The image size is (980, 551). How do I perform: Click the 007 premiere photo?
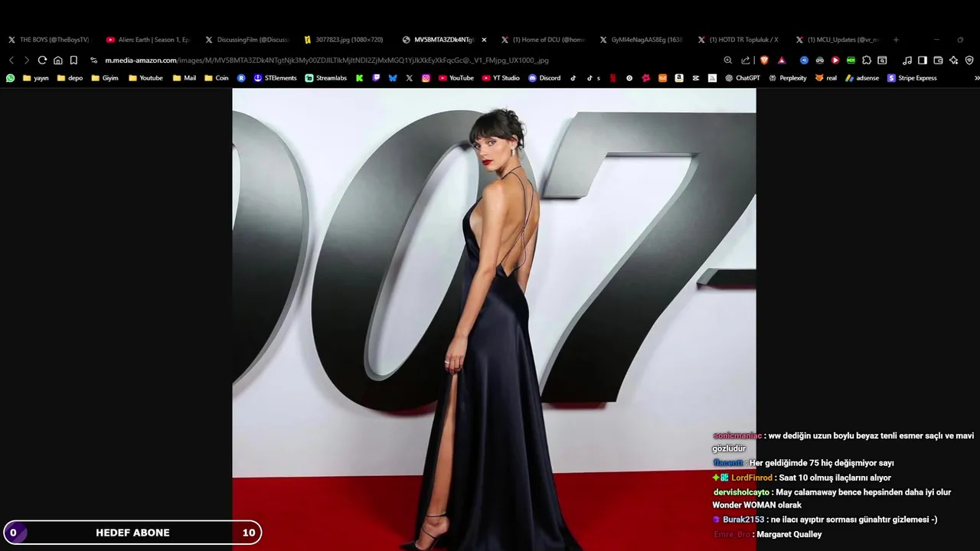494,319
